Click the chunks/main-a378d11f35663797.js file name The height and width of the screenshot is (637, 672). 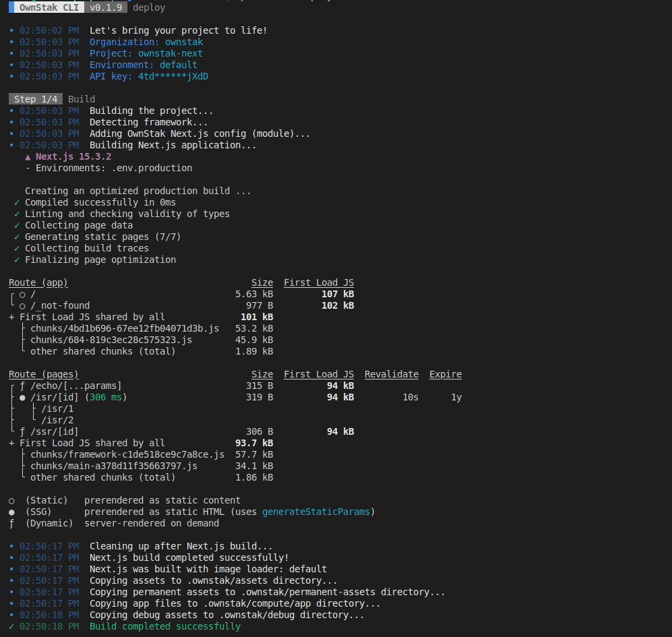[113, 466]
